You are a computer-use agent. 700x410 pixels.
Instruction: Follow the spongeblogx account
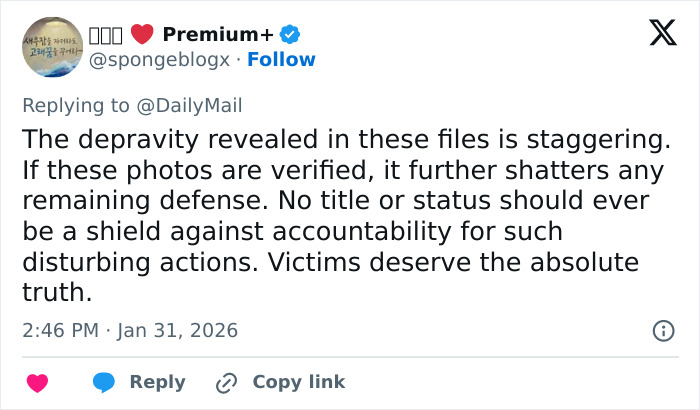281,59
